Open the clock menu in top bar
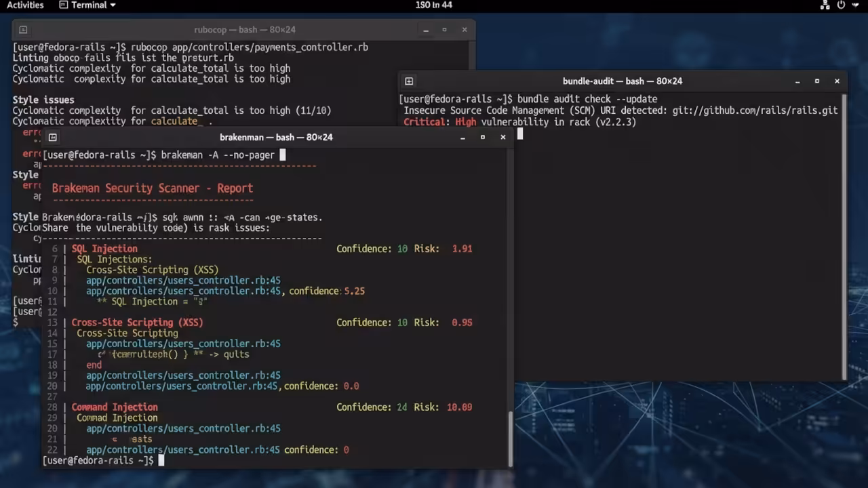 434,5
